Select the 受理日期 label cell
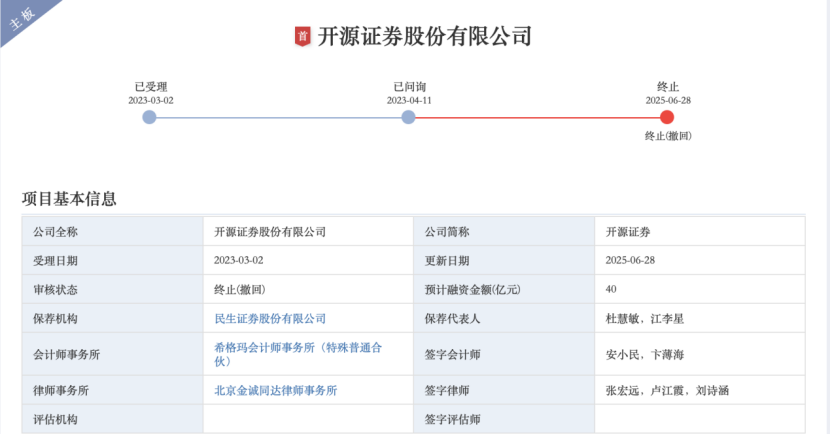831x435 pixels. pyautogui.click(x=112, y=260)
